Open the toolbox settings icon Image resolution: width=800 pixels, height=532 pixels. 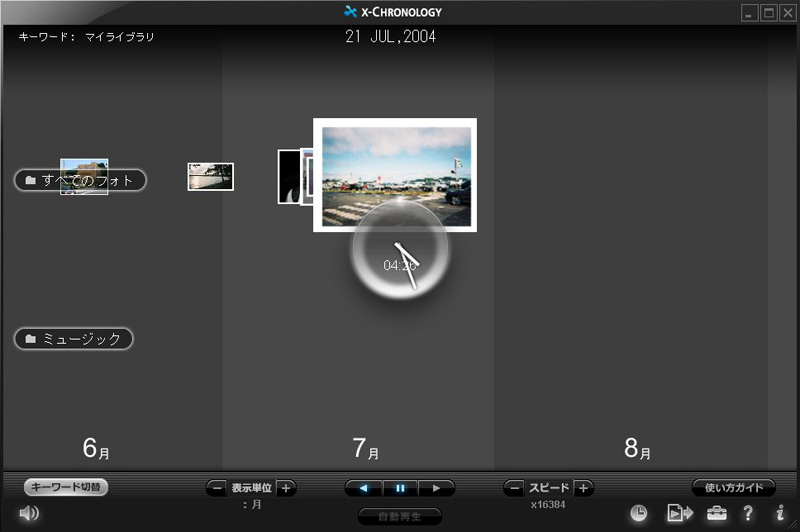click(x=716, y=514)
